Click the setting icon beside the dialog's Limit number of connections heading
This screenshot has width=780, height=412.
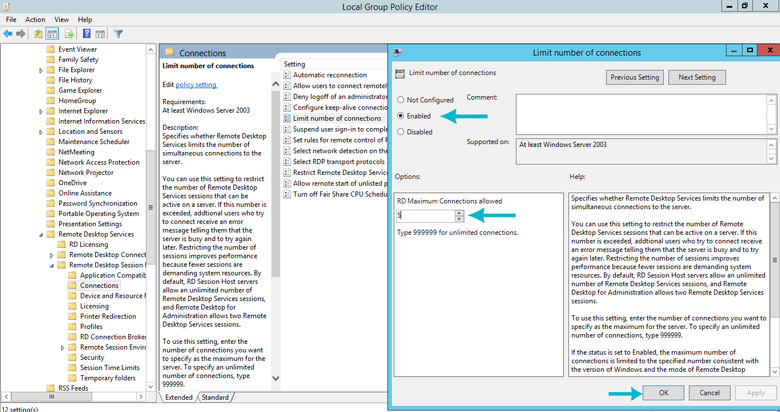(400, 74)
